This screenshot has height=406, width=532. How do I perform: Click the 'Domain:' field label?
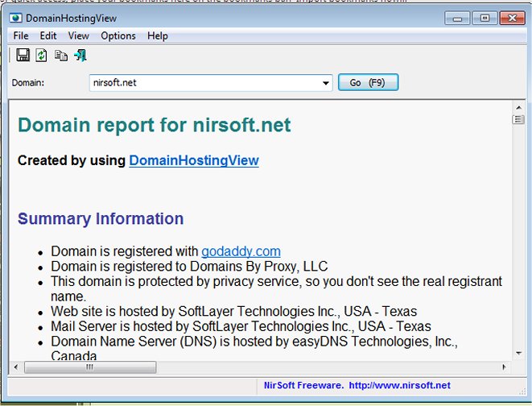pyautogui.click(x=28, y=83)
